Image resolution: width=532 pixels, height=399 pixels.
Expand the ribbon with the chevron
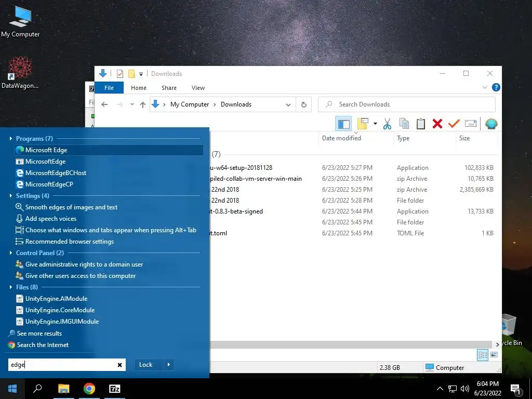pyautogui.click(x=485, y=87)
